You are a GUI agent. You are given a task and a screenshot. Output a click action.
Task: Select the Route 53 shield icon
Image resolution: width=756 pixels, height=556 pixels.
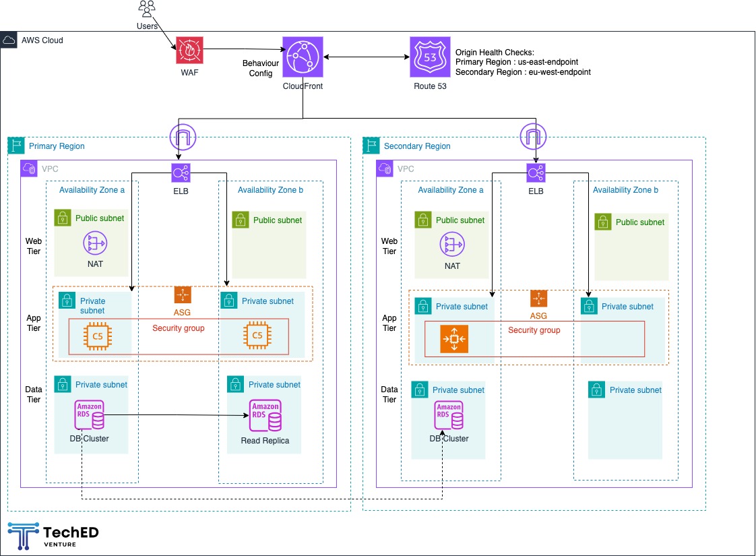pyautogui.click(x=430, y=57)
